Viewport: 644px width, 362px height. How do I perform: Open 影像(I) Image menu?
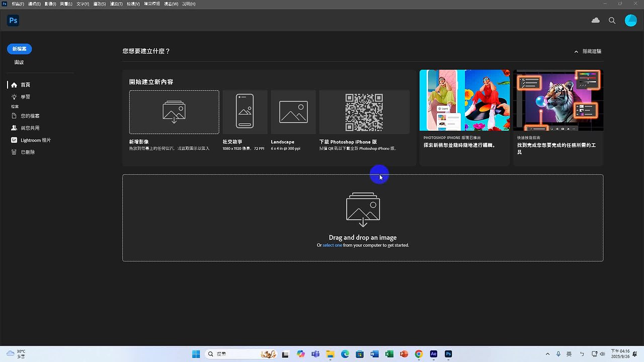point(51,4)
